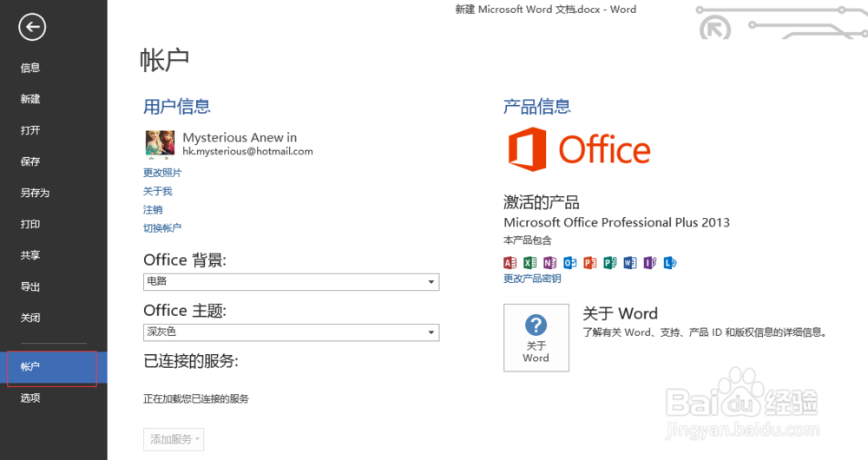Image resolution: width=868 pixels, height=460 pixels.
Task: Click the InfoPath product icon
Action: point(650,262)
